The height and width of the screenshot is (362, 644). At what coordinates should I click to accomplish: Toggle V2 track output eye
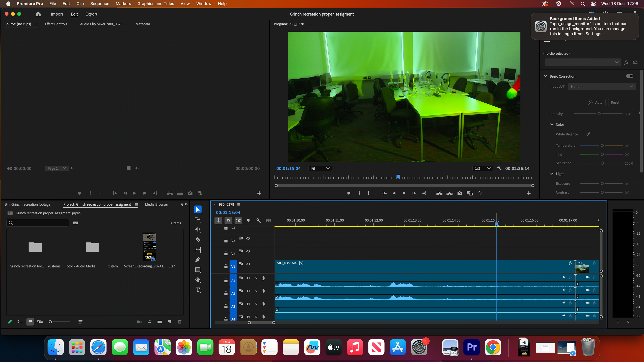coord(248,251)
